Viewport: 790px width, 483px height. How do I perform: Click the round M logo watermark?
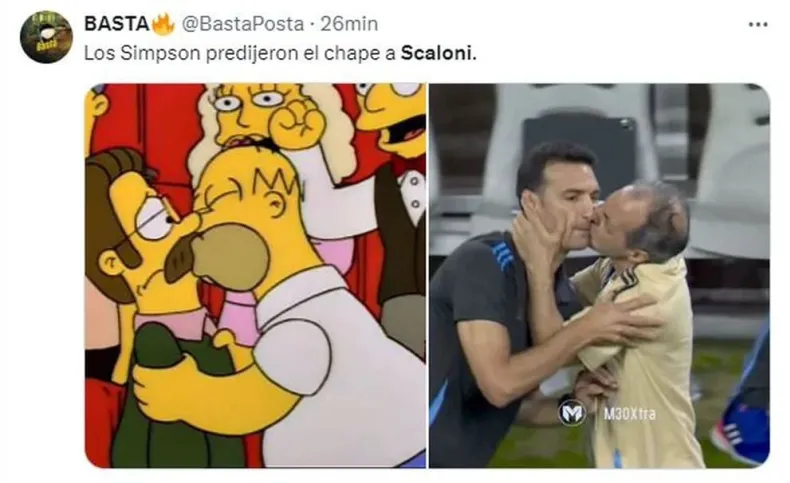(572, 413)
